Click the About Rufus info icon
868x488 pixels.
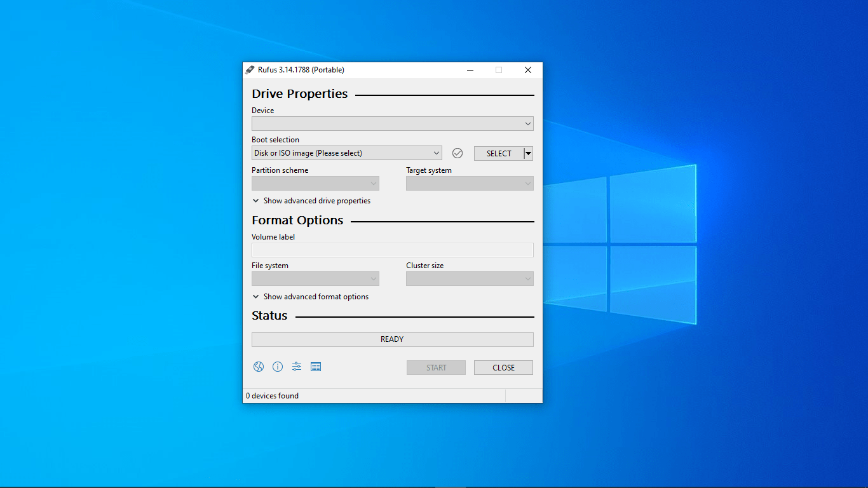278,367
